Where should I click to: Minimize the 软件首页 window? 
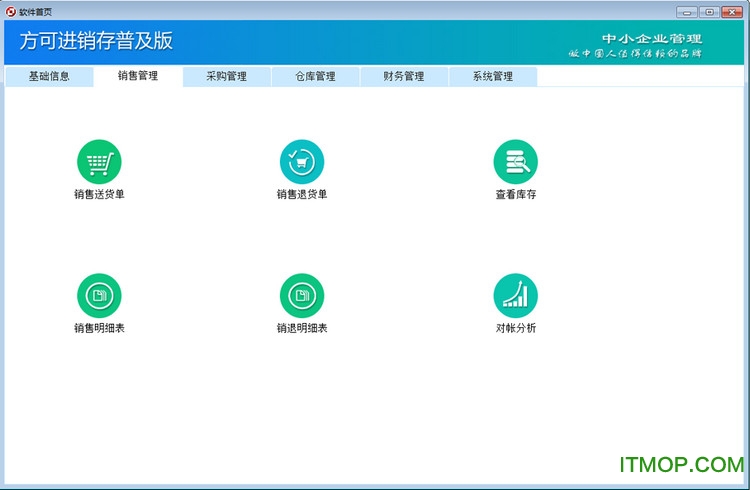pyautogui.click(x=686, y=11)
